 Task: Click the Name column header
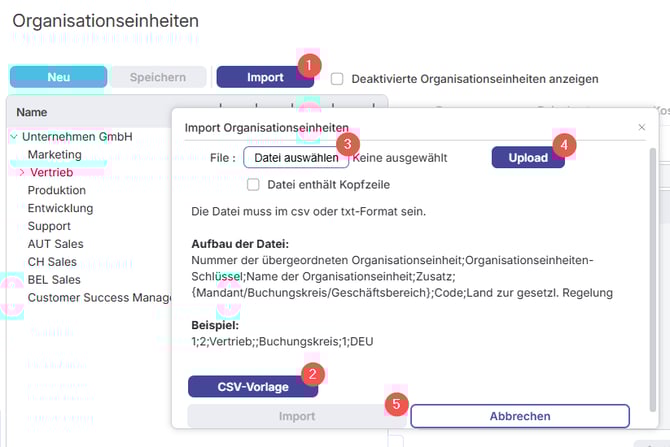[x=32, y=113]
